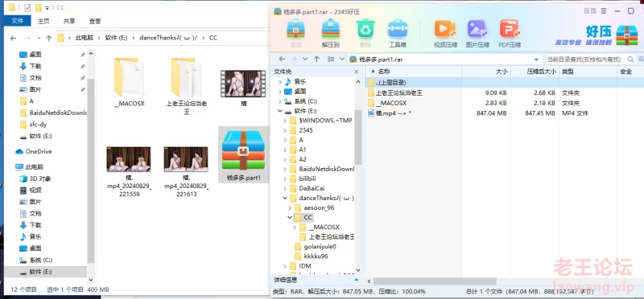Click the 解压到 (Extract to) toolbar icon
Viewport: 644px width, 299px height.
(x=330, y=34)
